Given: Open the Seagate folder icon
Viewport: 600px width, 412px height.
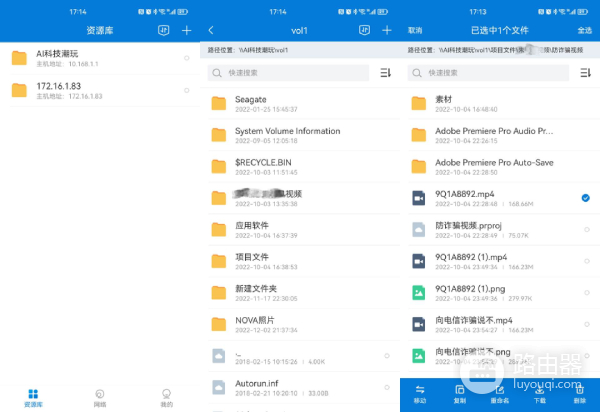Looking at the screenshot, I should (x=219, y=103).
